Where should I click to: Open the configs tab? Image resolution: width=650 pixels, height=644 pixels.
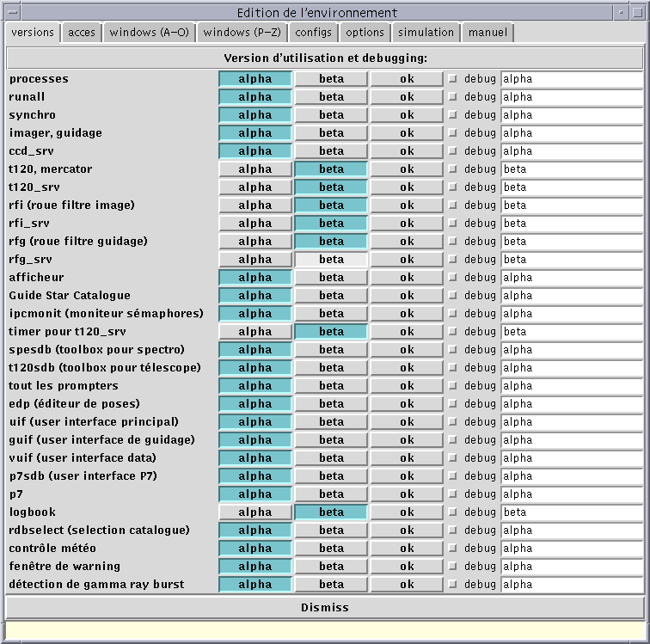[313, 33]
